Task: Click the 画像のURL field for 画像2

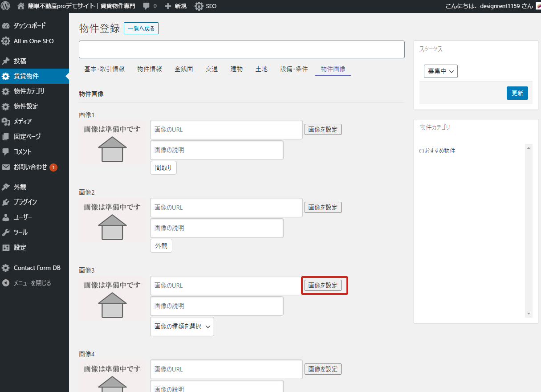Action: pyautogui.click(x=226, y=208)
